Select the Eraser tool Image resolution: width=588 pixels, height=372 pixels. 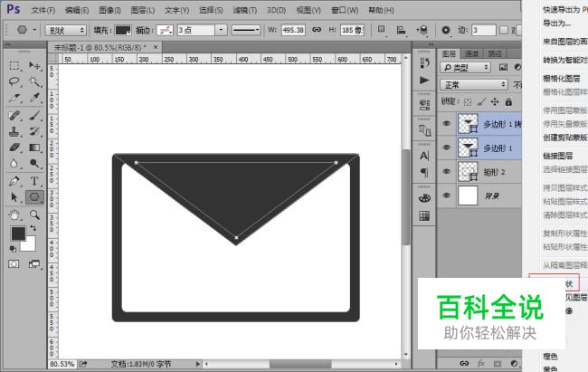(14, 148)
